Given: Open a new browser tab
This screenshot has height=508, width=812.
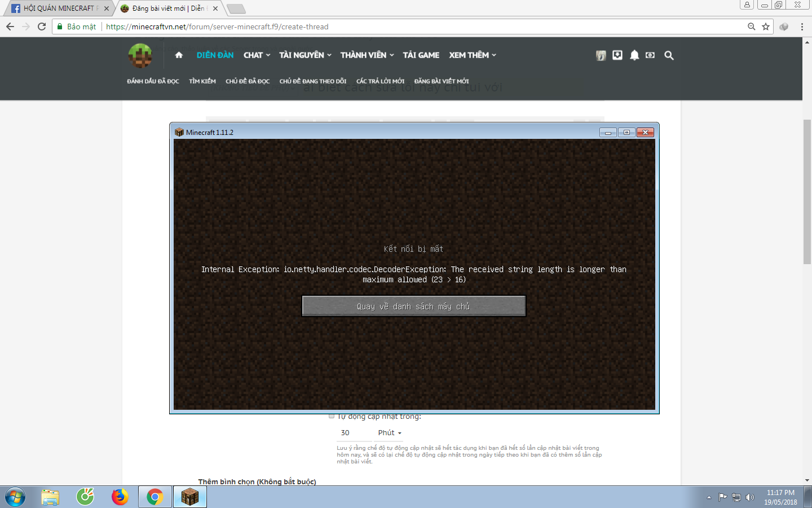Looking at the screenshot, I should point(236,8).
